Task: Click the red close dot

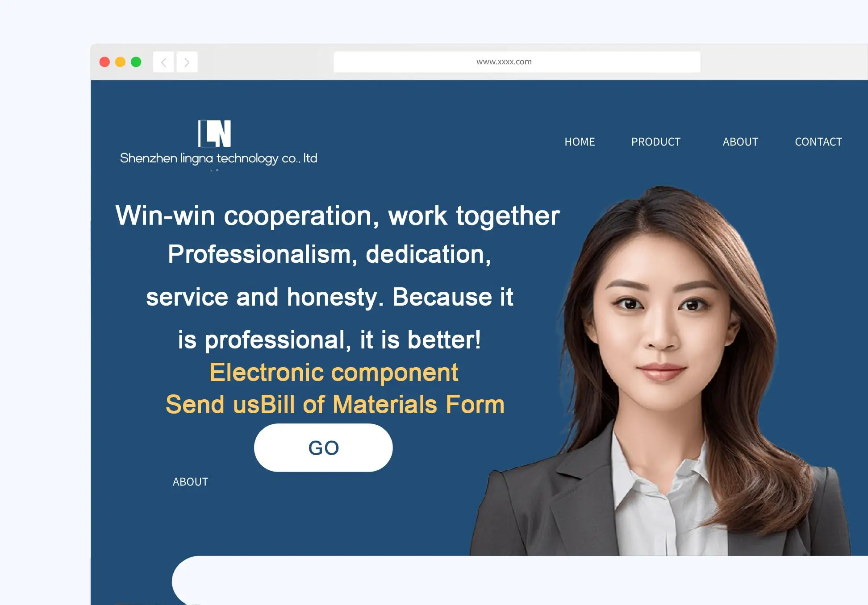Action: pos(104,62)
